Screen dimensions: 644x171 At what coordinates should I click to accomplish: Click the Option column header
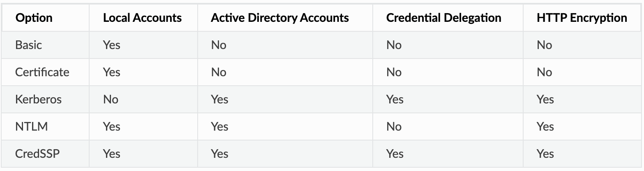click(34, 18)
